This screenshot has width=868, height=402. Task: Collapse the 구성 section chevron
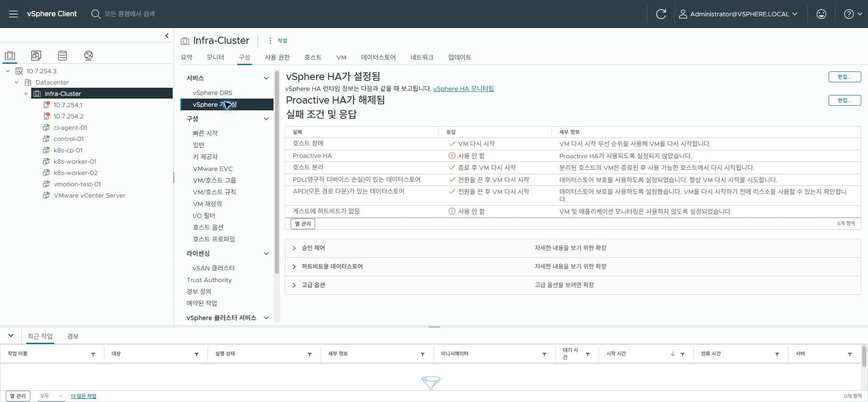click(x=266, y=119)
